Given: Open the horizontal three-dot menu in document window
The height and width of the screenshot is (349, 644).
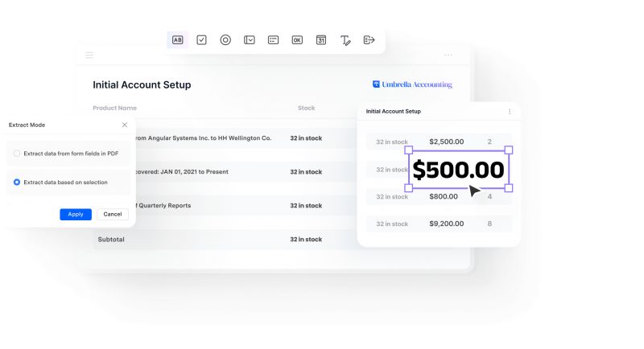Looking at the screenshot, I should [448, 55].
